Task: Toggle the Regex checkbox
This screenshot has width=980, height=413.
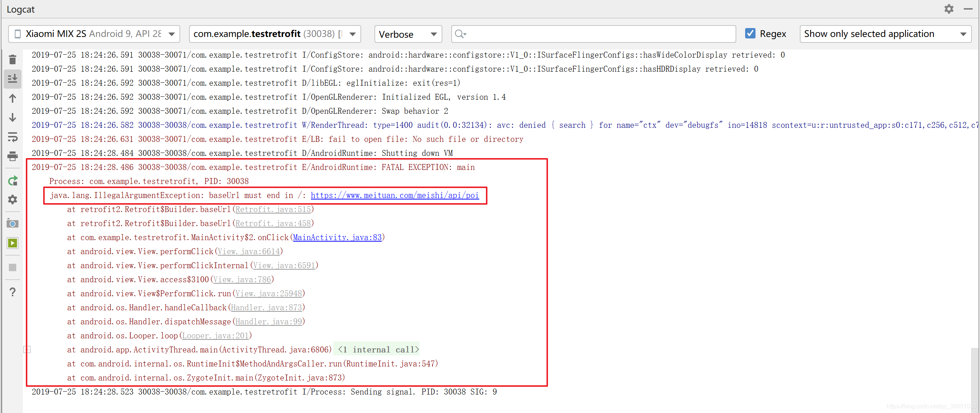Action: point(750,34)
